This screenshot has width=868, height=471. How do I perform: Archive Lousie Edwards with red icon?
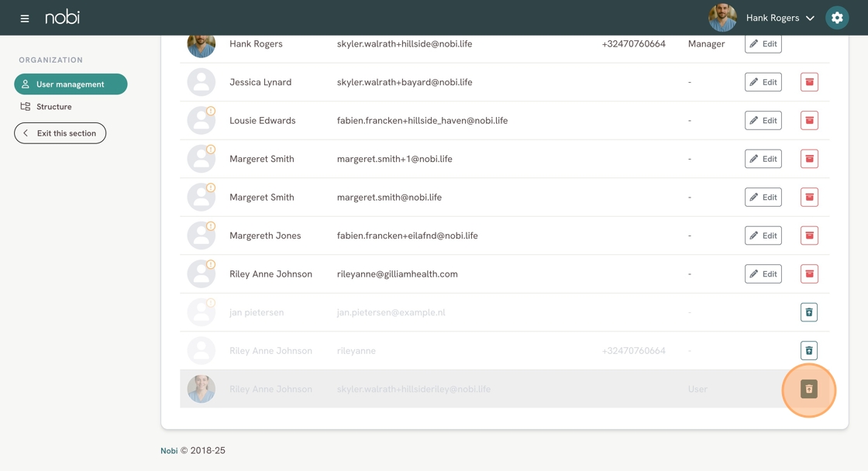coord(809,121)
